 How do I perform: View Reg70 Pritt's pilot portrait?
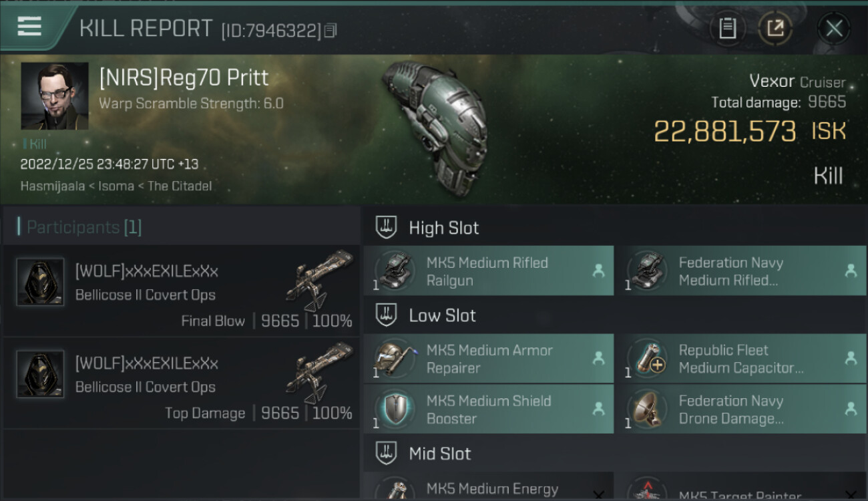(55, 96)
